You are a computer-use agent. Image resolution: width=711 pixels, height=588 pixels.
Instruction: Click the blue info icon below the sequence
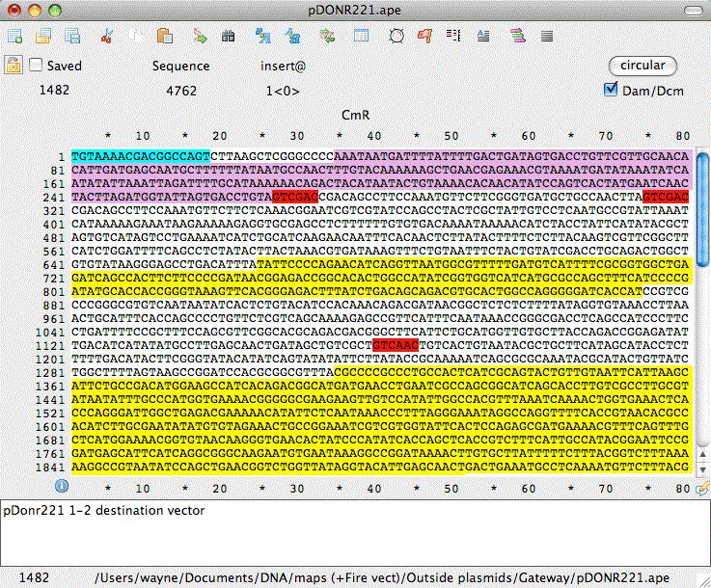click(62, 487)
